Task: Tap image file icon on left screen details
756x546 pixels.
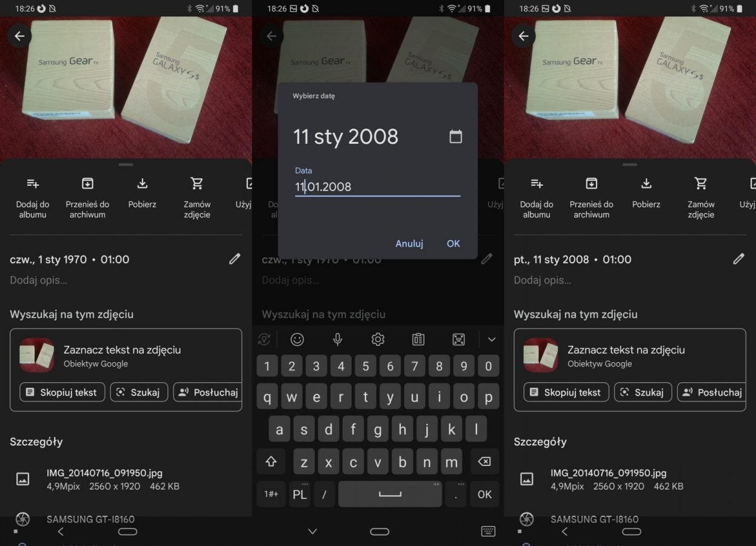Action: point(22,479)
